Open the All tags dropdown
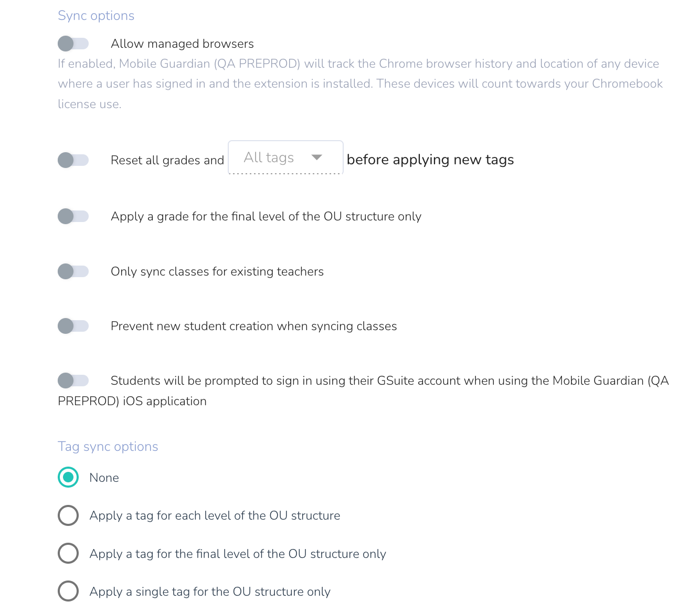 tap(269, 157)
